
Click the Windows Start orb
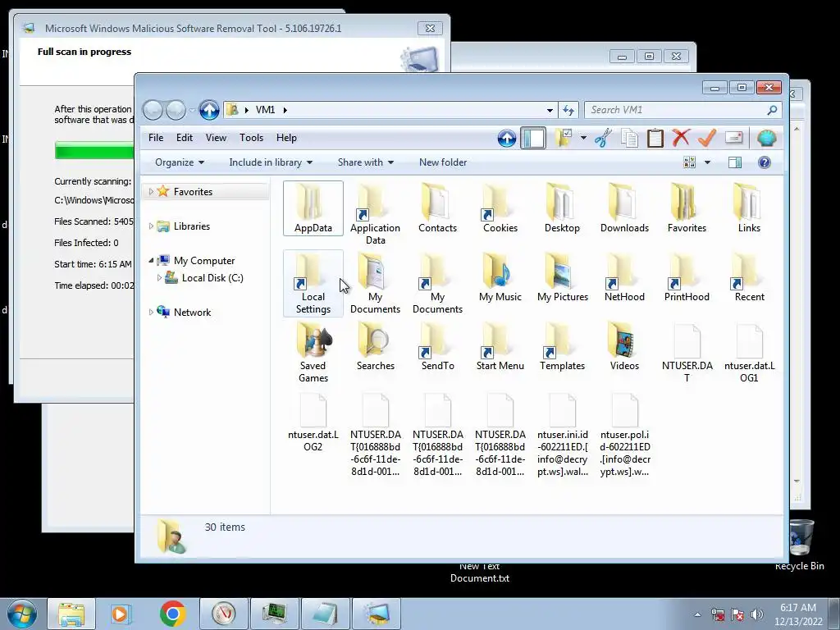point(22,614)
